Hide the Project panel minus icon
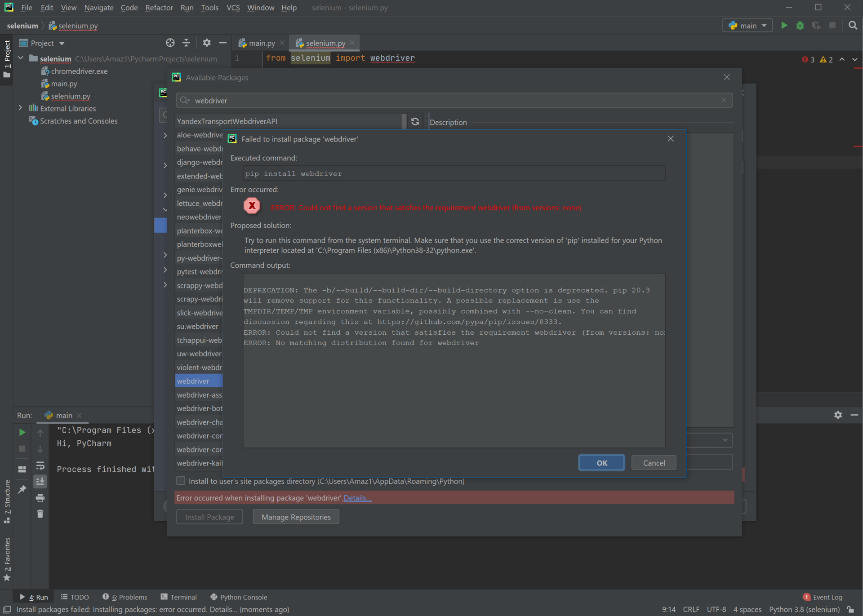This screenshot has width=863, height=616. (222, 43)
